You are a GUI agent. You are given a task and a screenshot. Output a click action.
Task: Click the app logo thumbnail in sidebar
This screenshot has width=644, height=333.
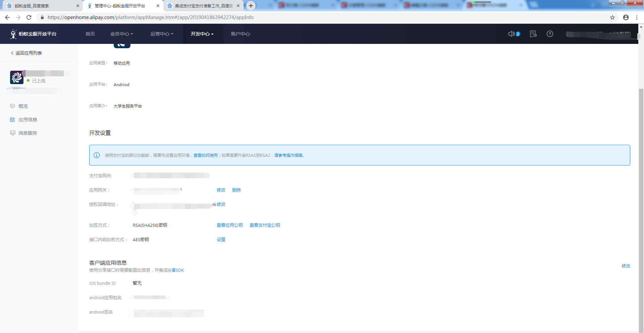coord(17,77)
